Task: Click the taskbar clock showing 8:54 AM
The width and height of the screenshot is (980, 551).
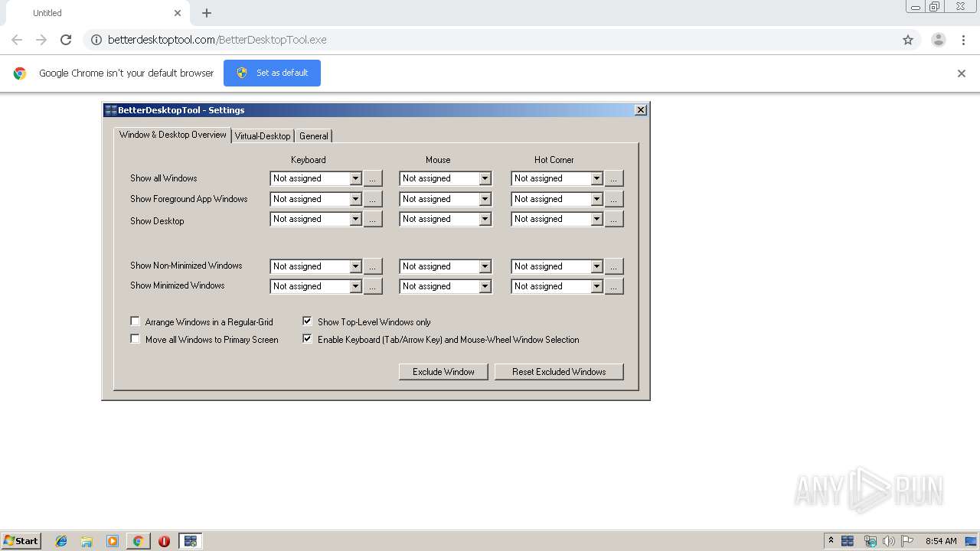Action: coord(941,541)
